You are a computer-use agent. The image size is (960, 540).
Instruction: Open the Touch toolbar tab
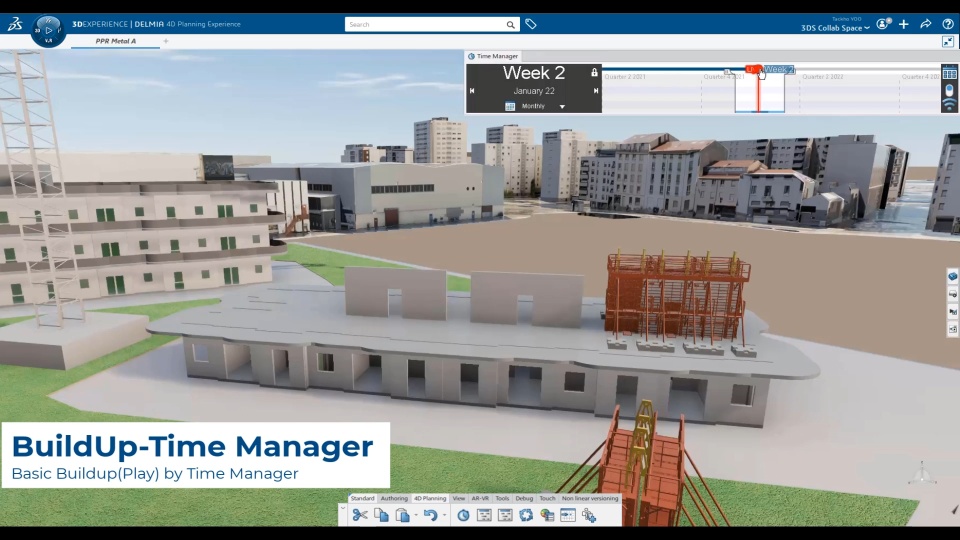tap(547, 498)
